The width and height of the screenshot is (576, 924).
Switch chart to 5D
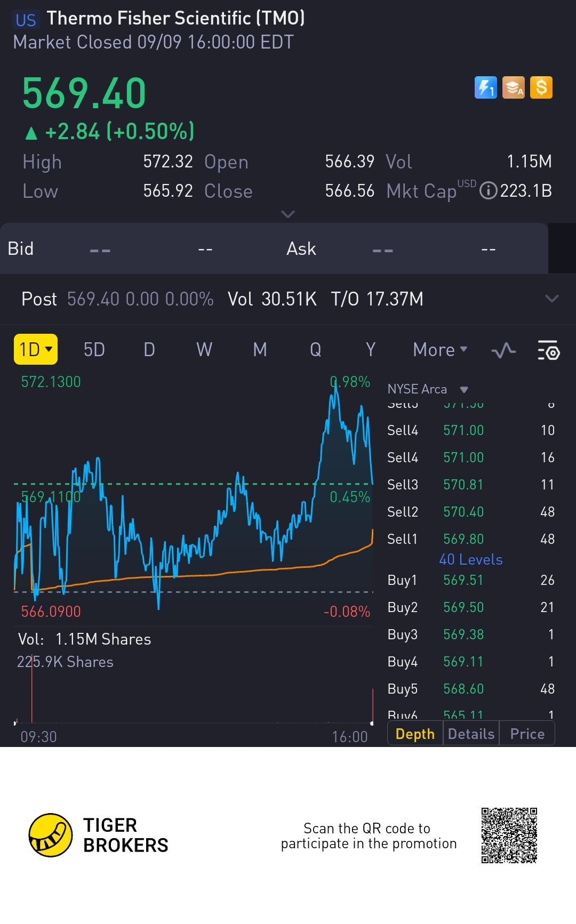(x=94, y=350)
